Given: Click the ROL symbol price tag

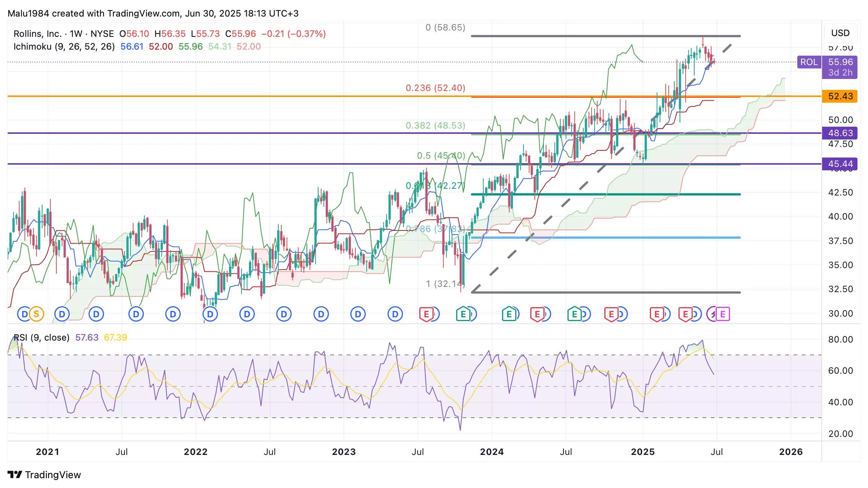Looking at the screenshot, I should click(809, 62).
